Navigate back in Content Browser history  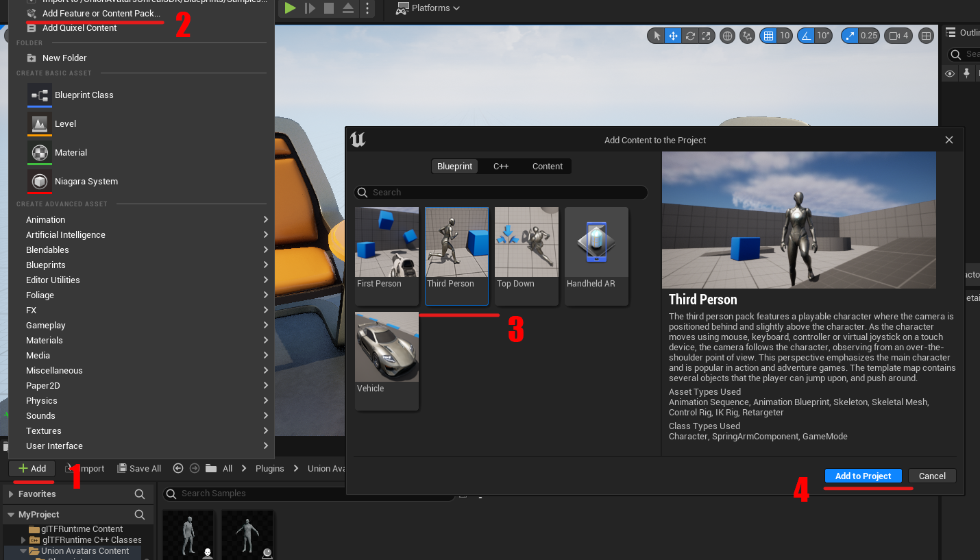178,469
